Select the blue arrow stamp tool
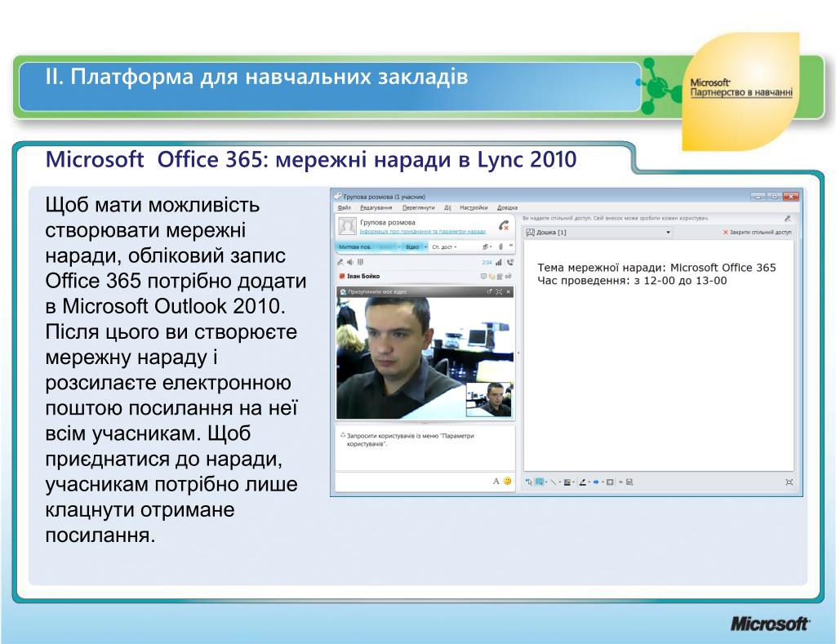 [596, 482]
